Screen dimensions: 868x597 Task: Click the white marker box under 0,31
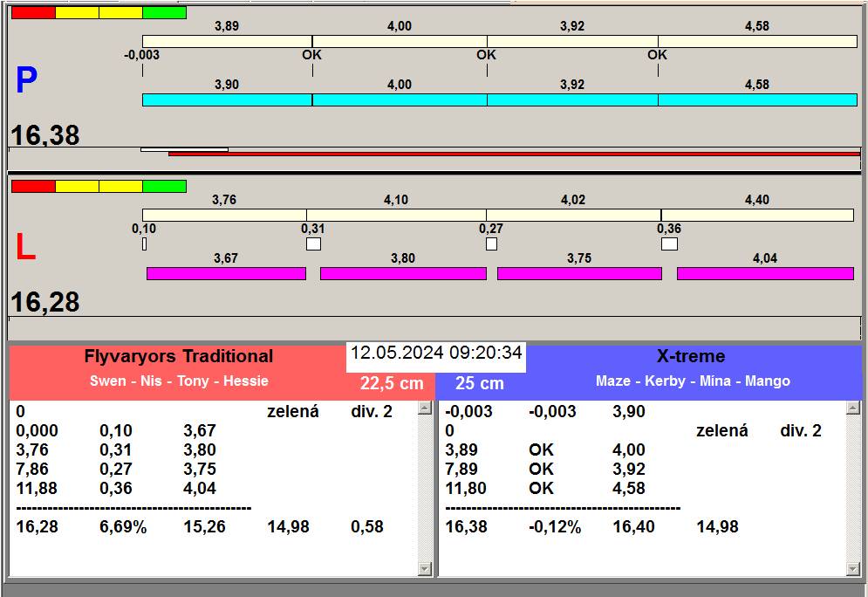(313, 244)
